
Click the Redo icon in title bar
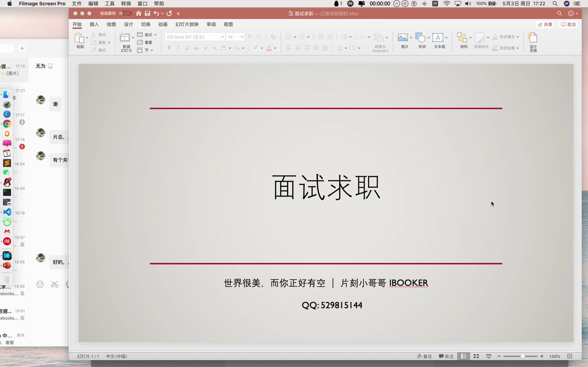(x=169, y=13)
